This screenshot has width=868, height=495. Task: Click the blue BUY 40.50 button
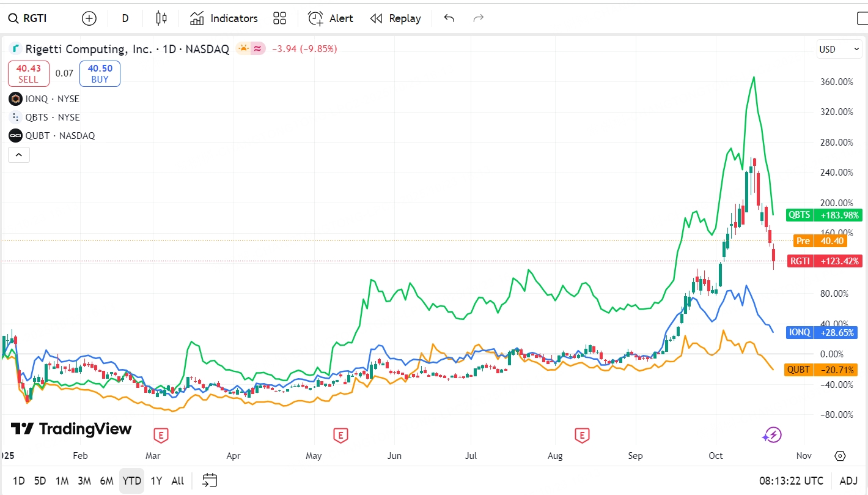click(100, 73)
